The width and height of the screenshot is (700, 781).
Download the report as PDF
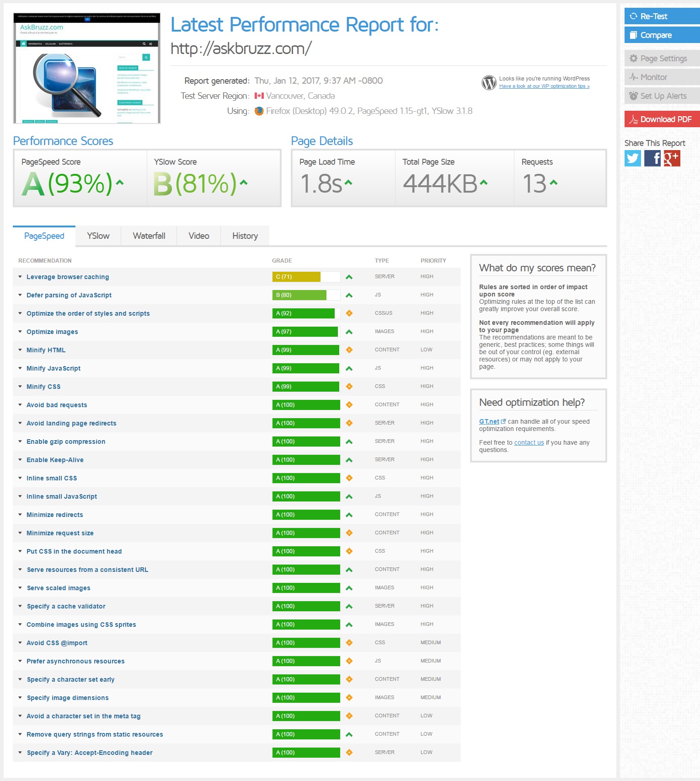click(x=662, y=119)
